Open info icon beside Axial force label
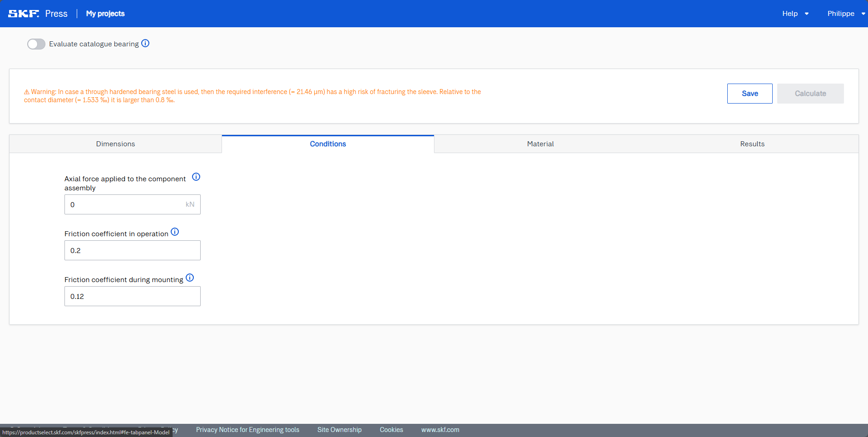868x437 pixels. (196, 177)
